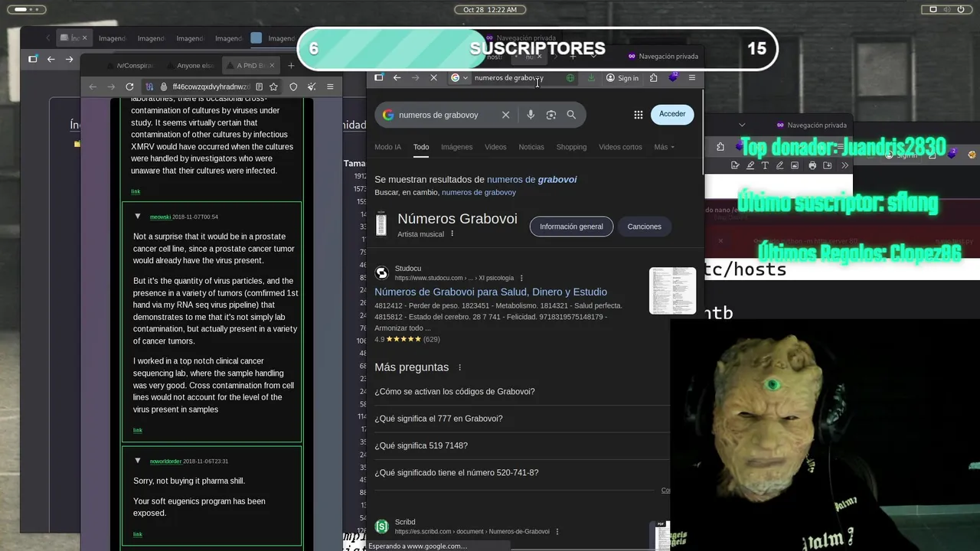
Task: Collapse the meowski comment
Action: (138, 217)
